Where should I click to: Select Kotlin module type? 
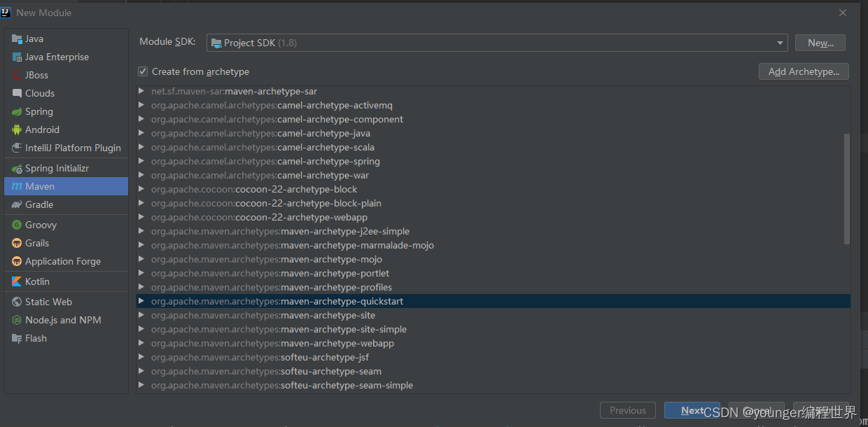click(66, 281)
